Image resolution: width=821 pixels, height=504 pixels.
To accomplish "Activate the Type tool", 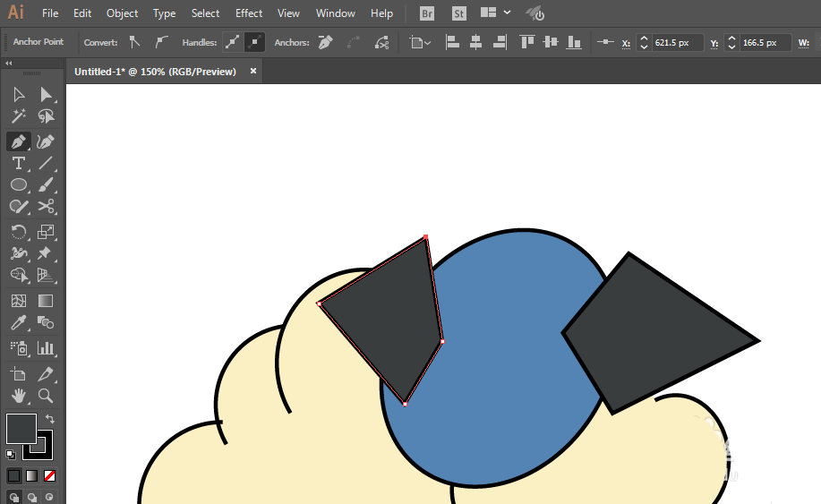I will click(18, 163).
